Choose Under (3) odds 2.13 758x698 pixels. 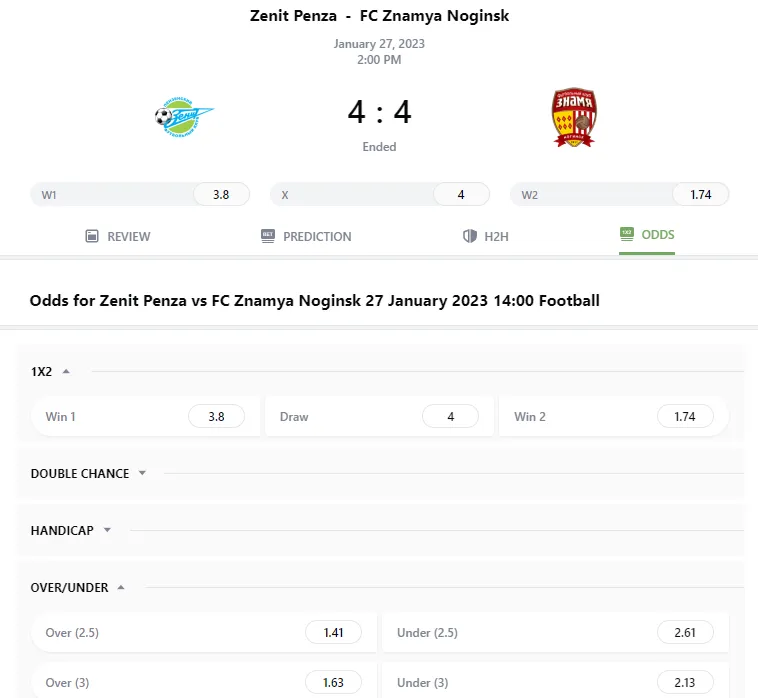click(685, 682)
